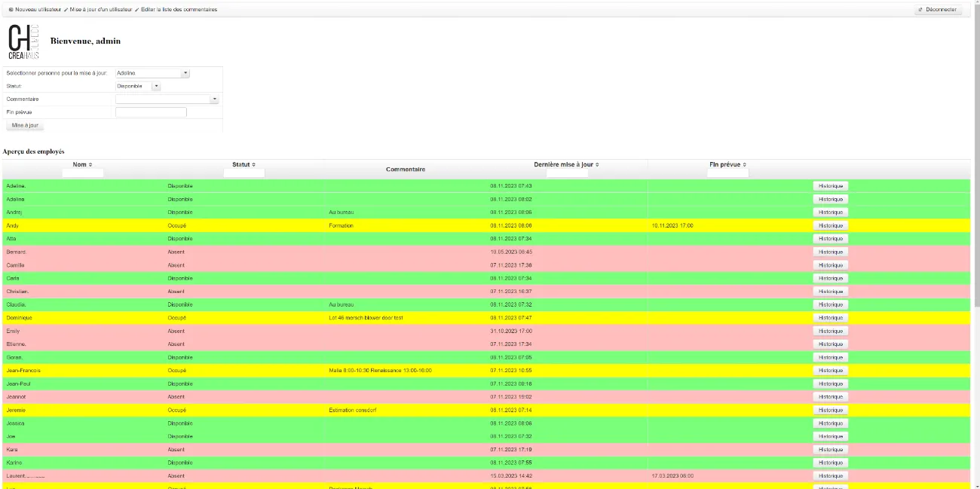Open Historique for Andy's row
Image resolution: width=980 pixels, height=489 pixels.
pos(830,225)
